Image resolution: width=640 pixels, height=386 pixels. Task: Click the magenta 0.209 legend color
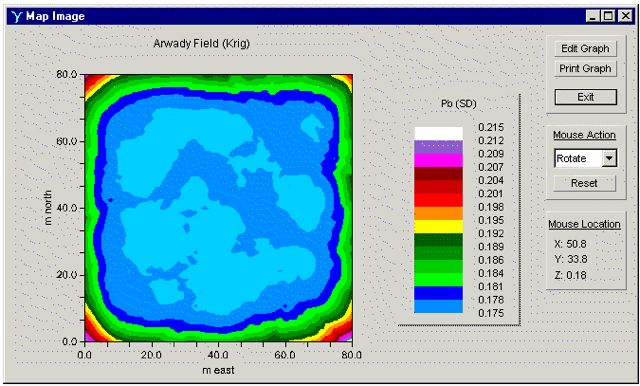(x=438, y=160)
